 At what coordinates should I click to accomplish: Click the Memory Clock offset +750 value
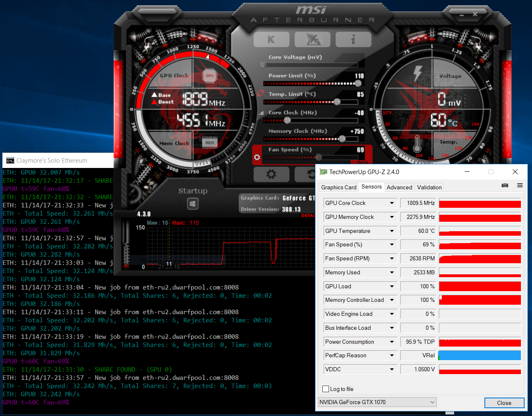point(357,131)
